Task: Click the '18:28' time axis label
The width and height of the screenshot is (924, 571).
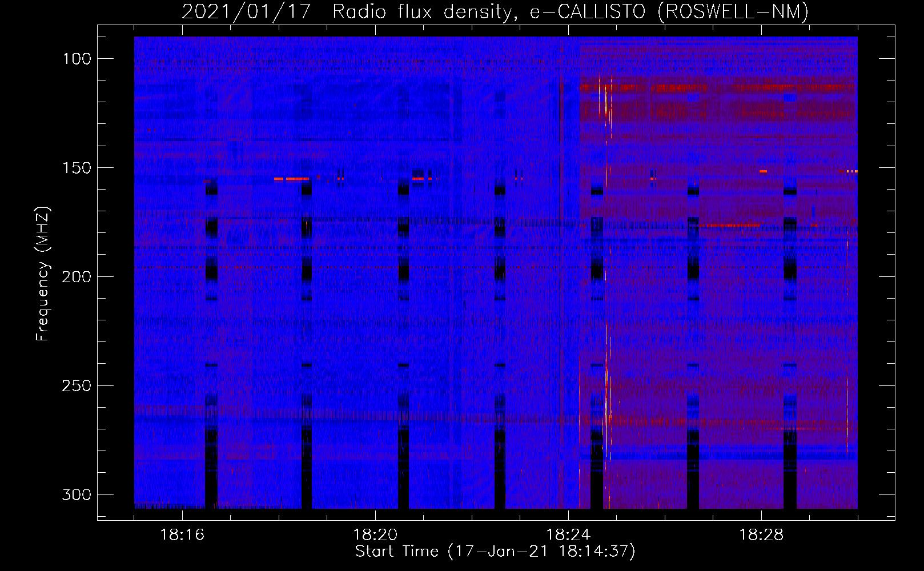Action: pos(761,535)
